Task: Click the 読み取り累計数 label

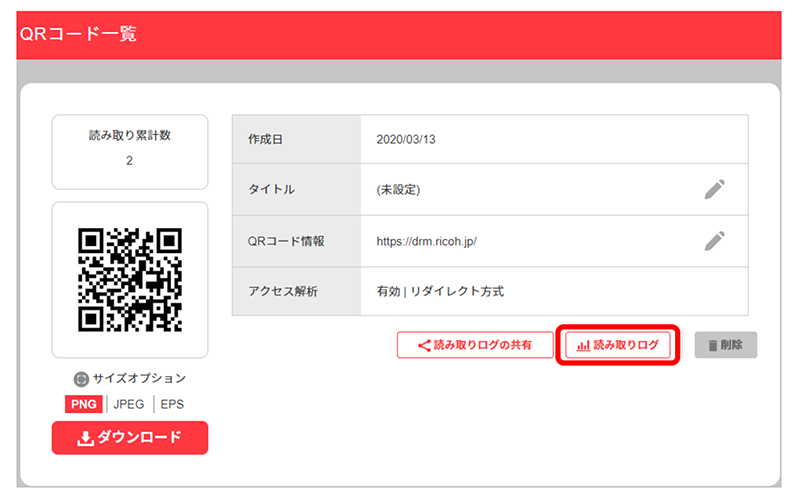Action: (x=130, y=135)
